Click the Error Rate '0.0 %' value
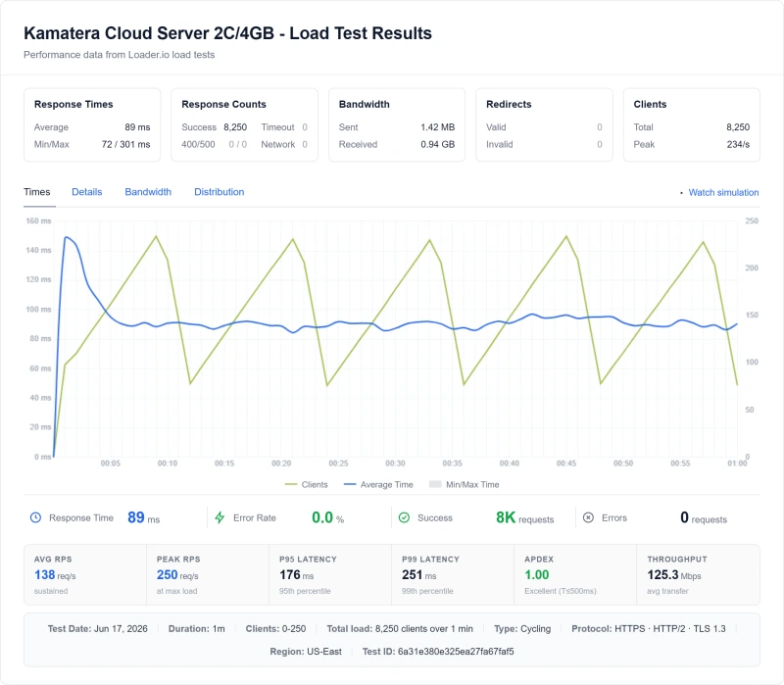 tap(328, 517)
